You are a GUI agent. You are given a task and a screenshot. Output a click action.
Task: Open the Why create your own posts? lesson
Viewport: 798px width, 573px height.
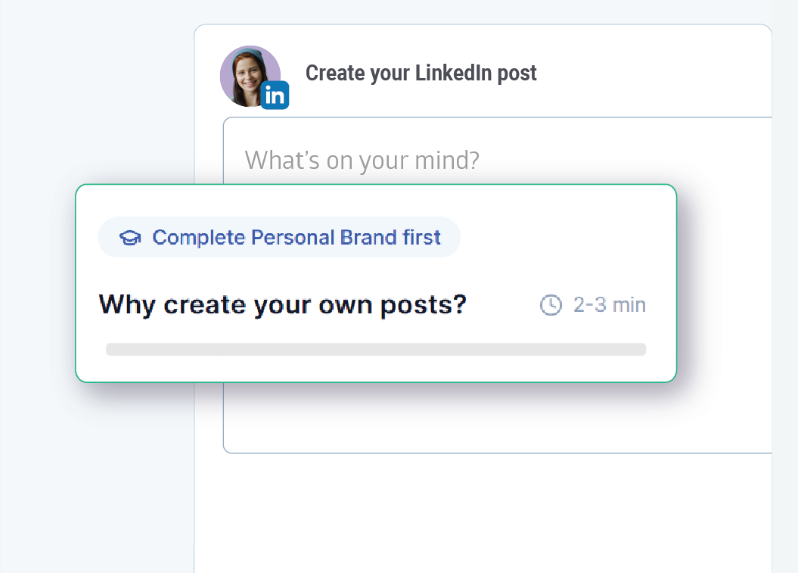click(x=282, y=304)
